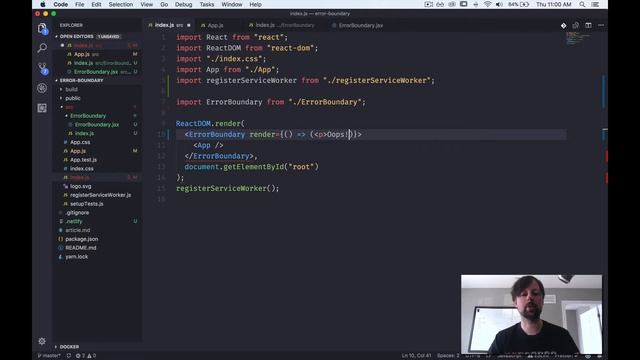Open the Search view in activity bar
The width and height of the screenshot is (640, 360).
pos(42,48)
